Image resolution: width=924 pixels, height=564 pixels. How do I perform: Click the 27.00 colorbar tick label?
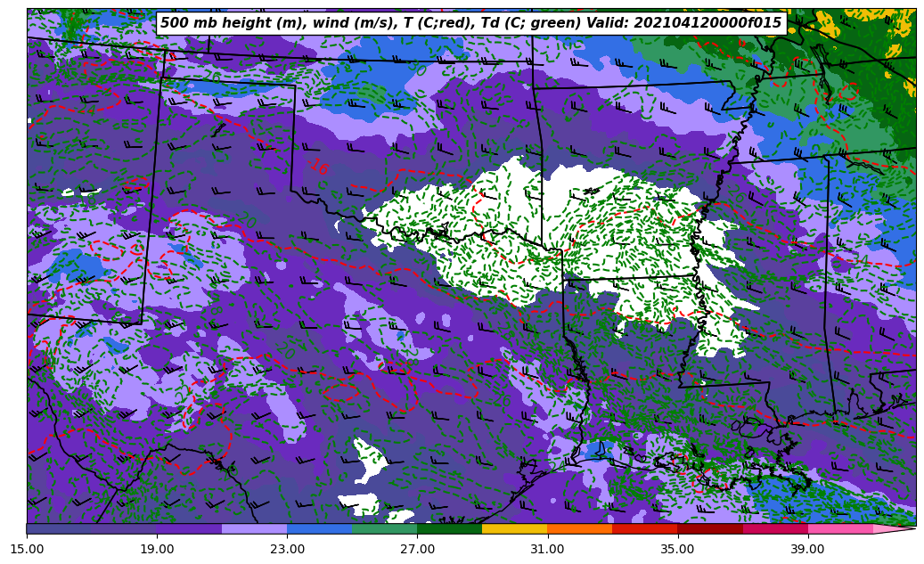click(417, 549)
